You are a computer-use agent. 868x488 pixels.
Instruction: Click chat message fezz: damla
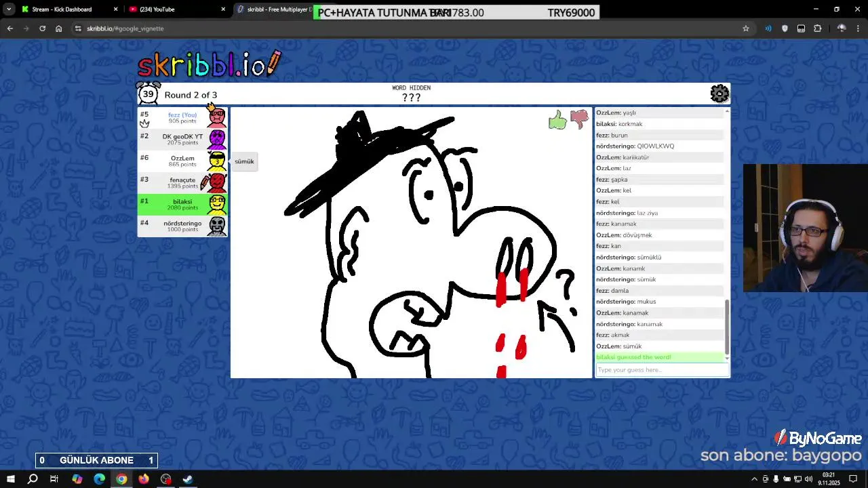[x=612, y=291]
